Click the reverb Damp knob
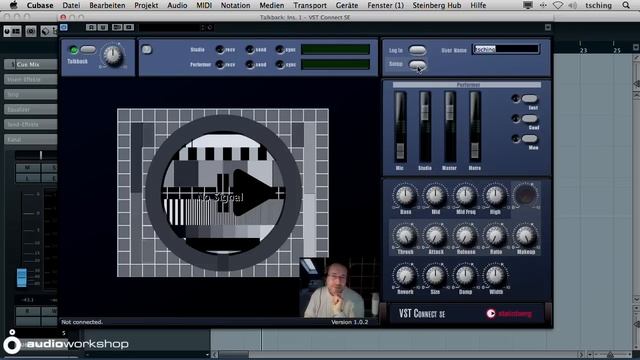The height and width of the screenshot is (360, 640). point(465,276)
